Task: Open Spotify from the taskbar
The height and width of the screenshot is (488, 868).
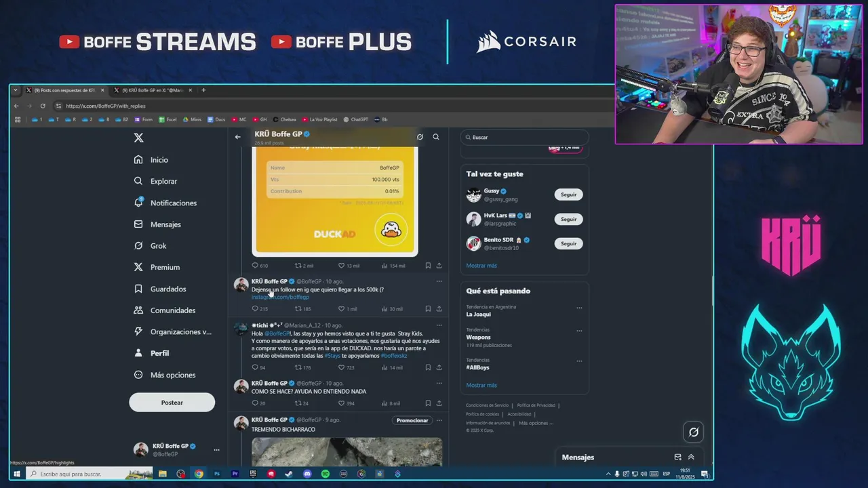Action: click(325, 474)
